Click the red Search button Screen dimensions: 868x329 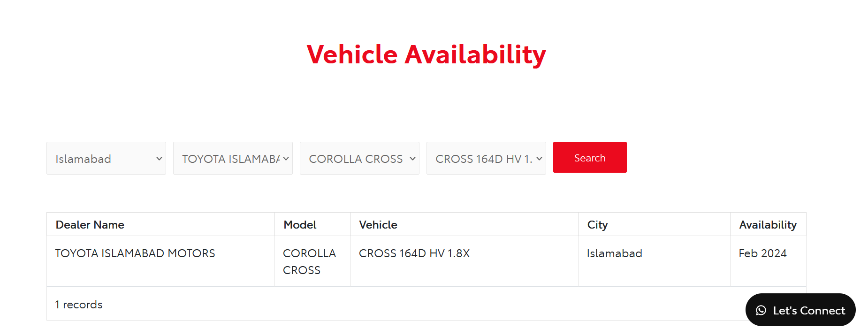(x=590, y=157)
